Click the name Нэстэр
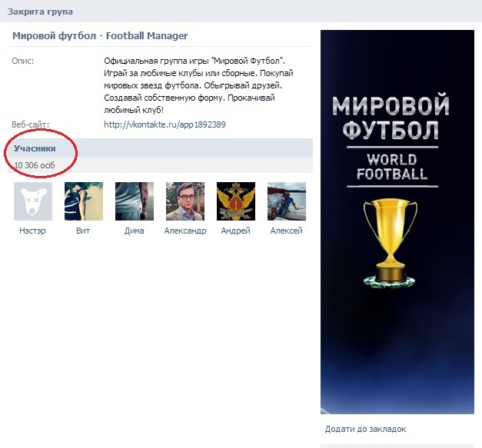The width and height of the screenshot is (482, 448). click(32, 231)
